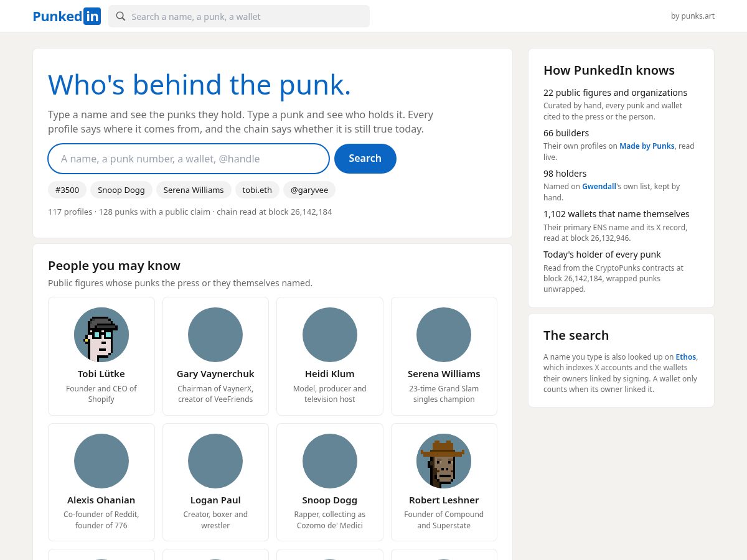Open Logan Paul's avatar circle
The height and width of the screenshot is (560, 747).
click(215, 461)
